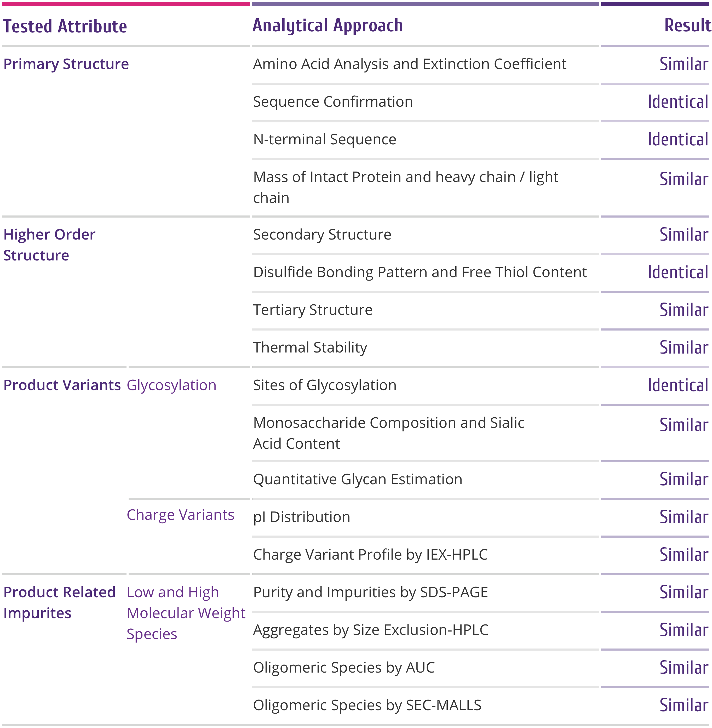Click the Tested Attribute column header
Viewport: 712px width, 728px height.
pos(65,27)
